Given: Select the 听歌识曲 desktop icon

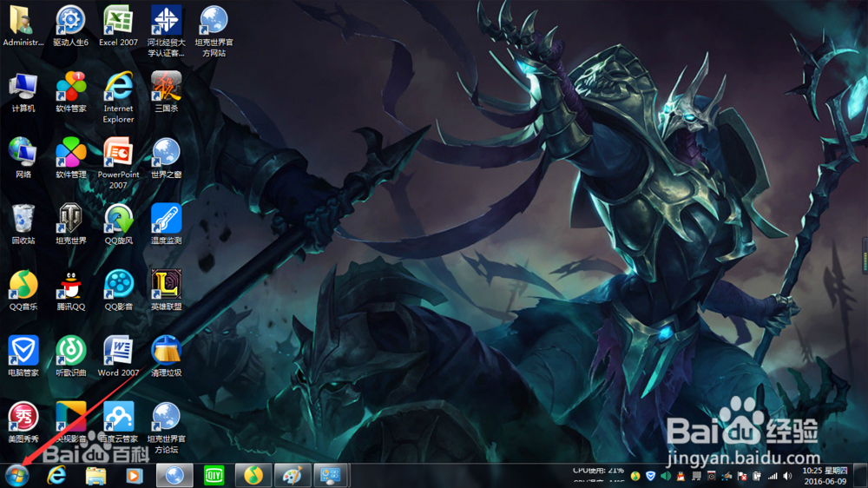Looking at the screenshot, I should (71, 356).
